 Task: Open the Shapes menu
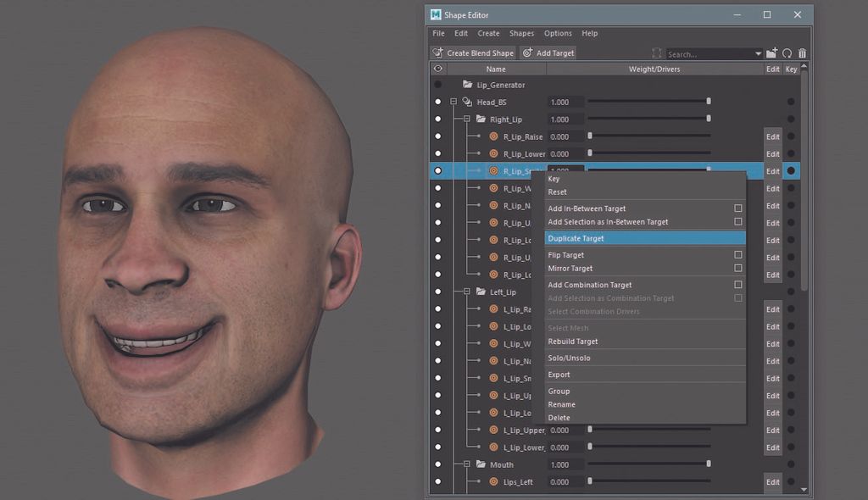click(521, 33)
